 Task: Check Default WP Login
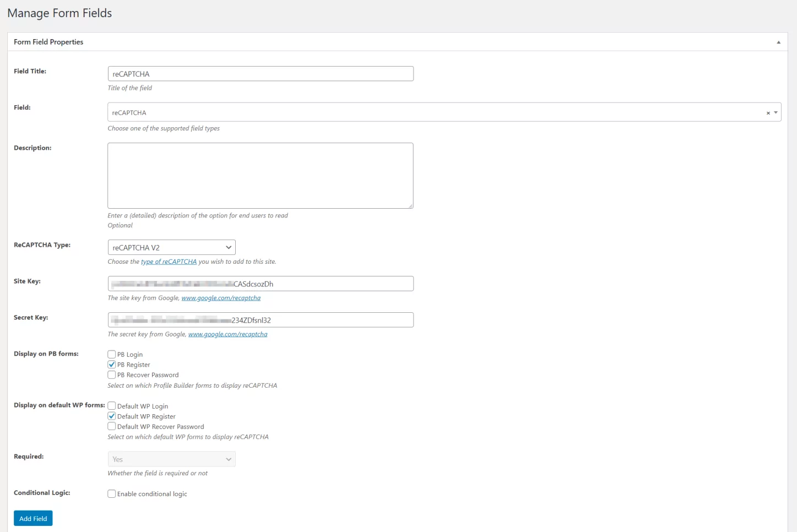(112, 406)
